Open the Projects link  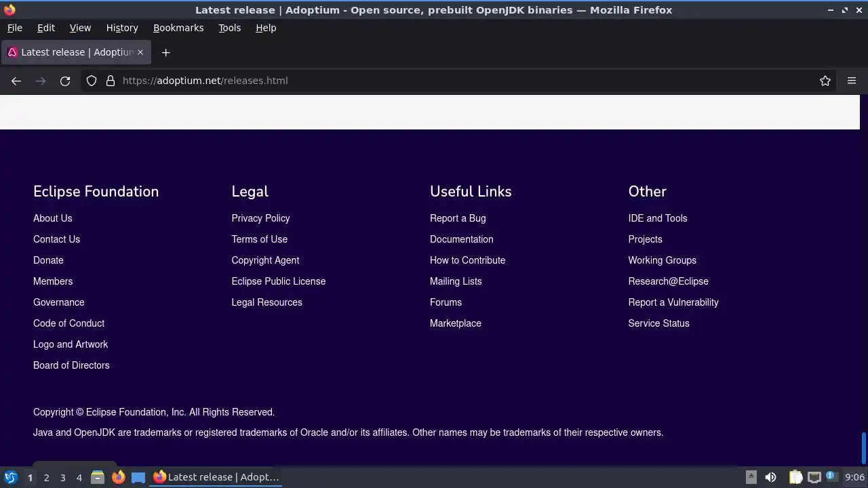coord(645,239)
